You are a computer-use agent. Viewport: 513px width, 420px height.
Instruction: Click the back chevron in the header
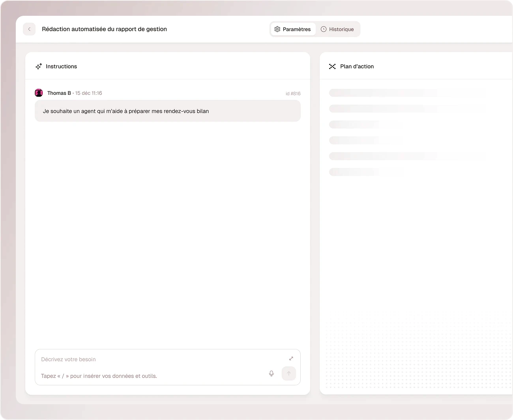pyautogui.click(x=29, y=29)
